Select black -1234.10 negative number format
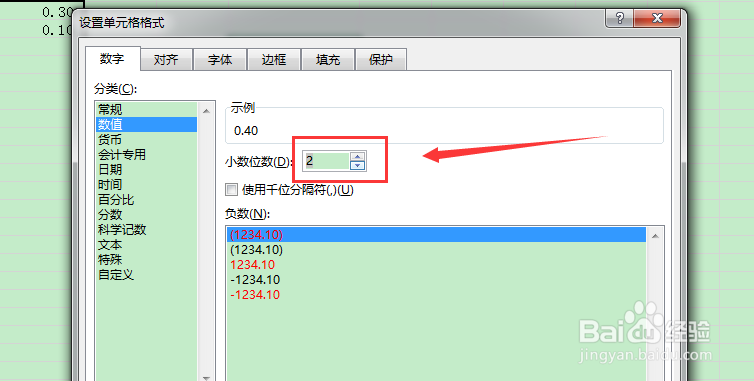The height and width of the screenshot is (381, 754). pos(436,279)
